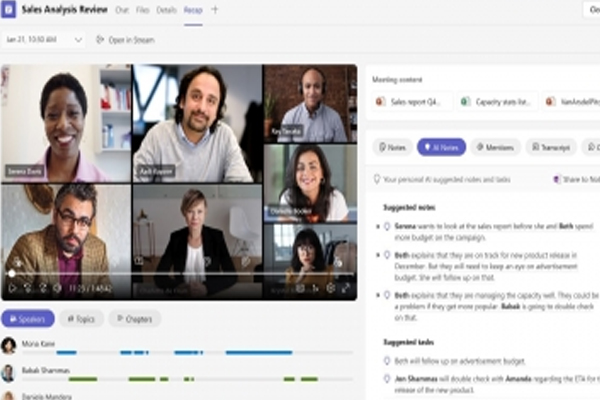Expand the meeting date dropdown
This screenshot has height=400, width=600.
[x=78, y=40]
